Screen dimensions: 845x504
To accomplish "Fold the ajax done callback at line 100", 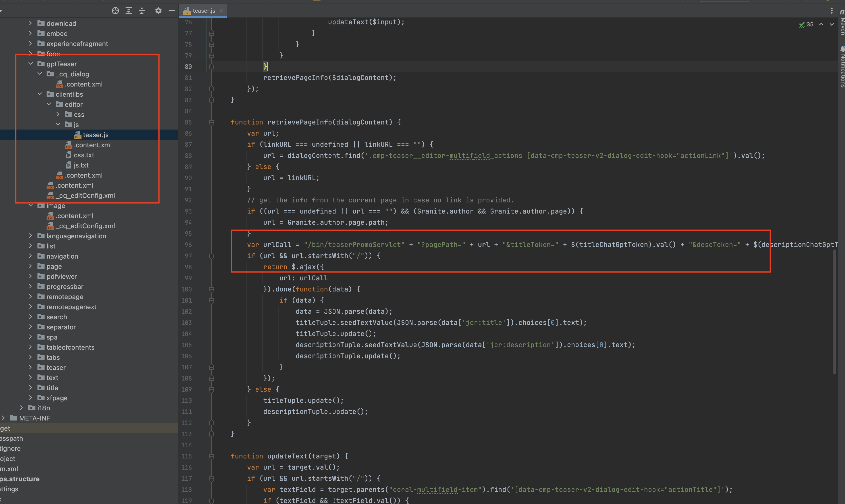I will coord(212,289).
